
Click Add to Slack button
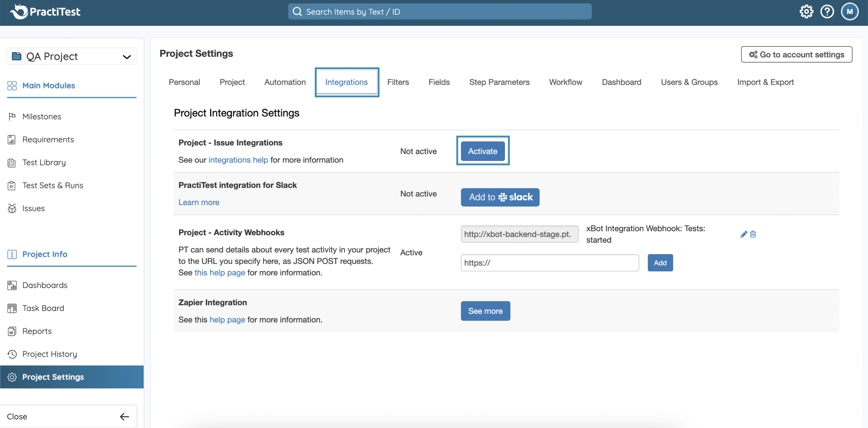500,197
